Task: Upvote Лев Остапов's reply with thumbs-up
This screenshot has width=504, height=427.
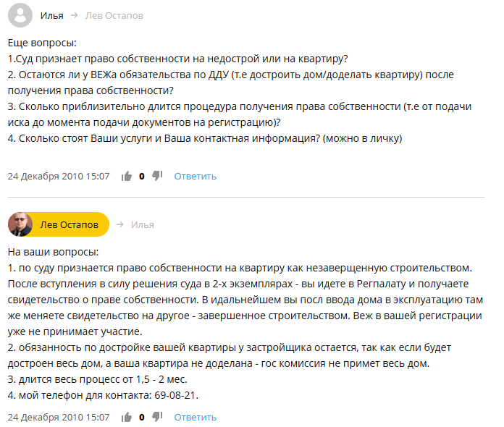Action: pos(127,417)
